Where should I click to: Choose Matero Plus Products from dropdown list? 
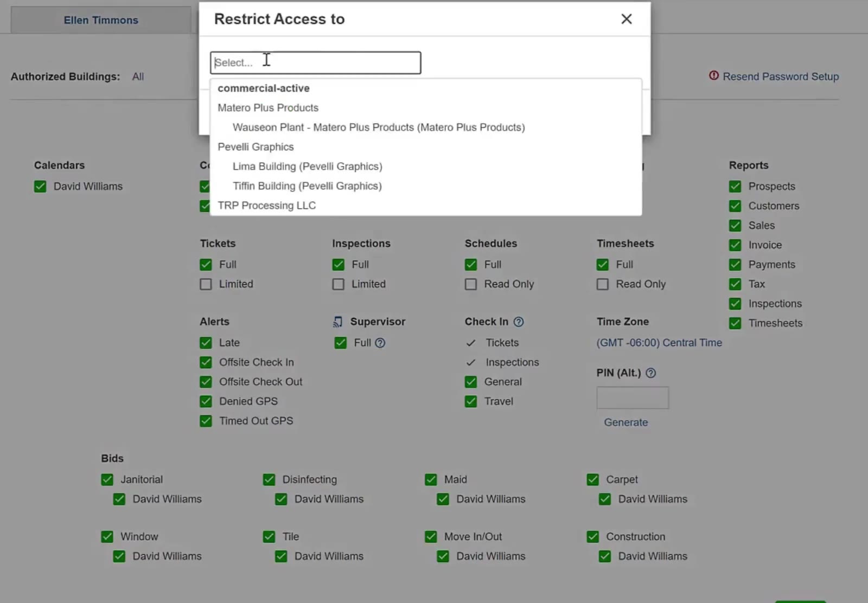coord(268,108)
